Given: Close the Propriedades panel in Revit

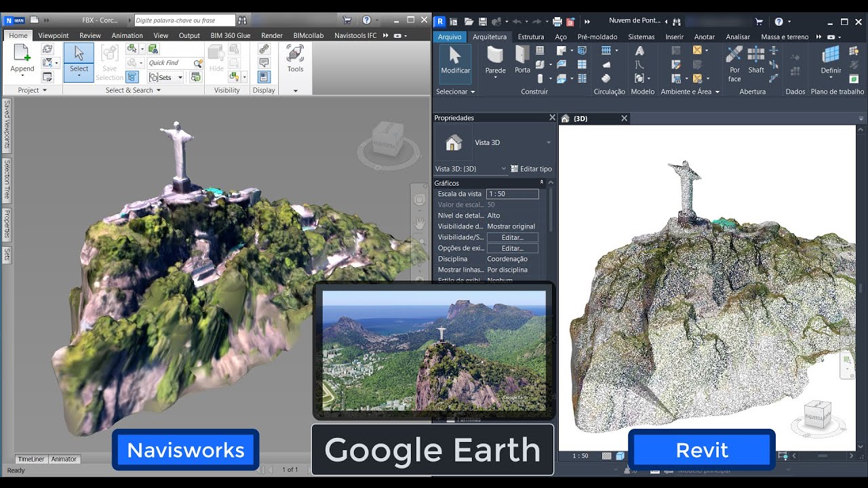Looking at the screenshot, I should click(552, 118).
